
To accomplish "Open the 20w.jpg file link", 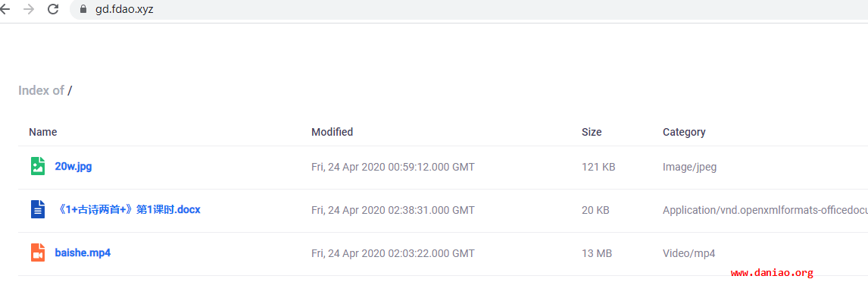I will click(73, 166).
